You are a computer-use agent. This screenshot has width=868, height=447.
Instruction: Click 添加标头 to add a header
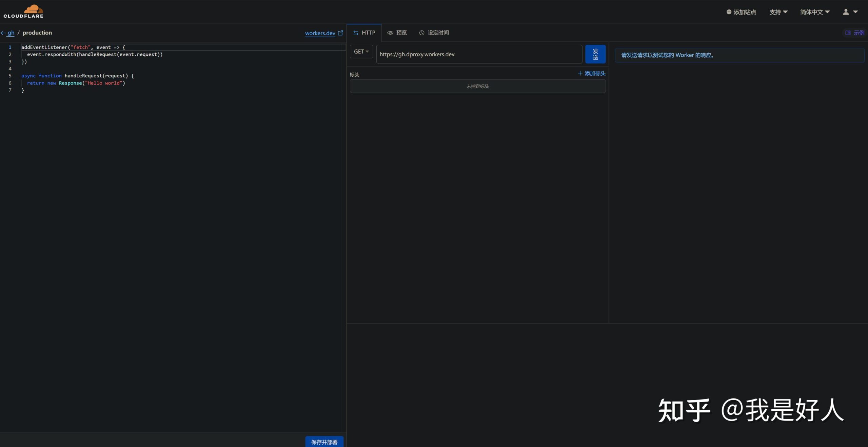coord(592,73)
